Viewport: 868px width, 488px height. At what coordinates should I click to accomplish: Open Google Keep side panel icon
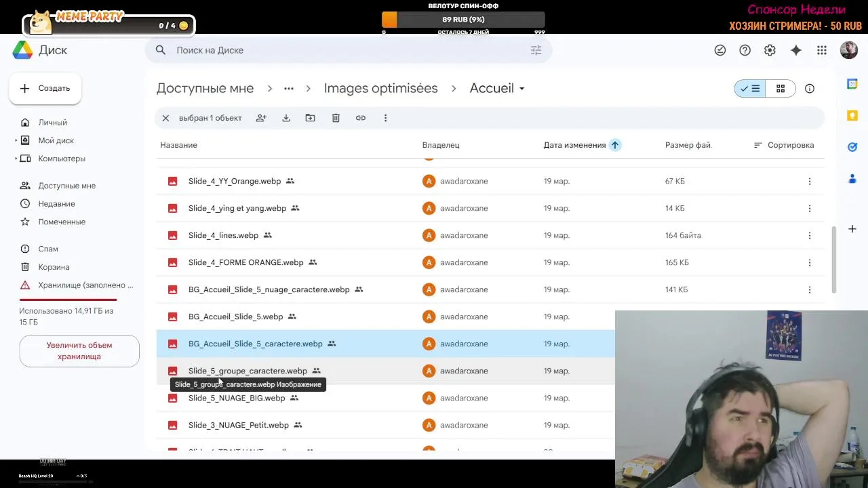pos(852,115)
